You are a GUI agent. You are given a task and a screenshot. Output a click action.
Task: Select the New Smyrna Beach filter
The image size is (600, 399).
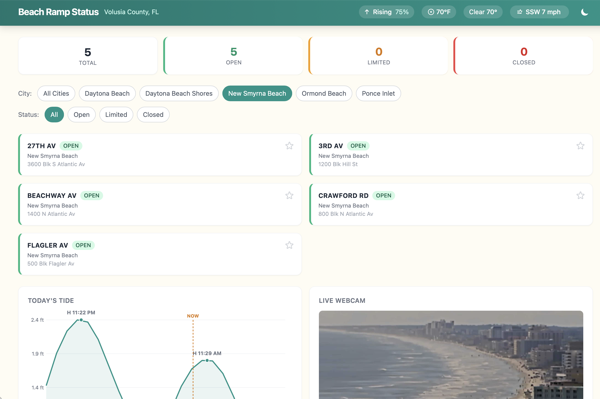[x=257, y=93]
